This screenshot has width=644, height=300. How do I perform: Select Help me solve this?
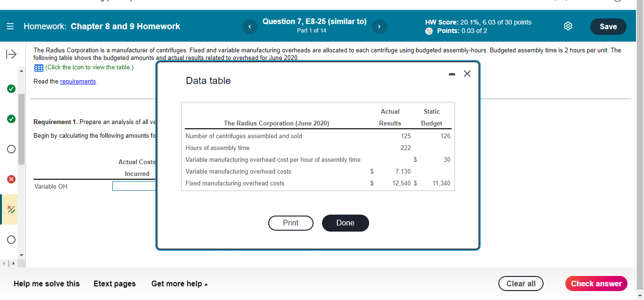(46, 283)
